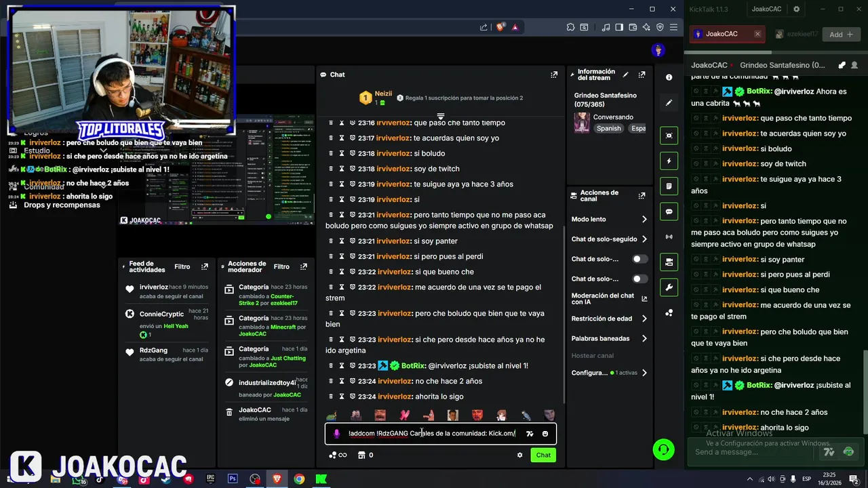Open Brave wallet icon in toolbar

634,27
